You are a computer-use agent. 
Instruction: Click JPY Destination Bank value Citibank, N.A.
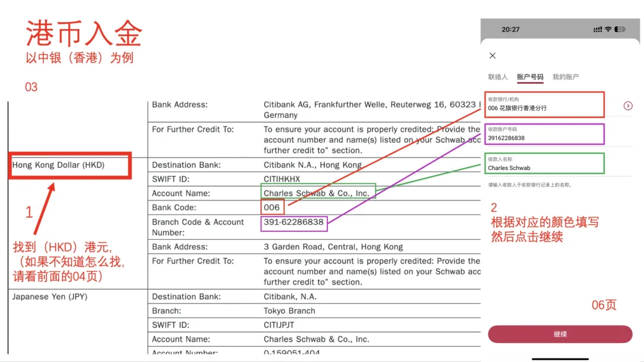pos(290,296)
